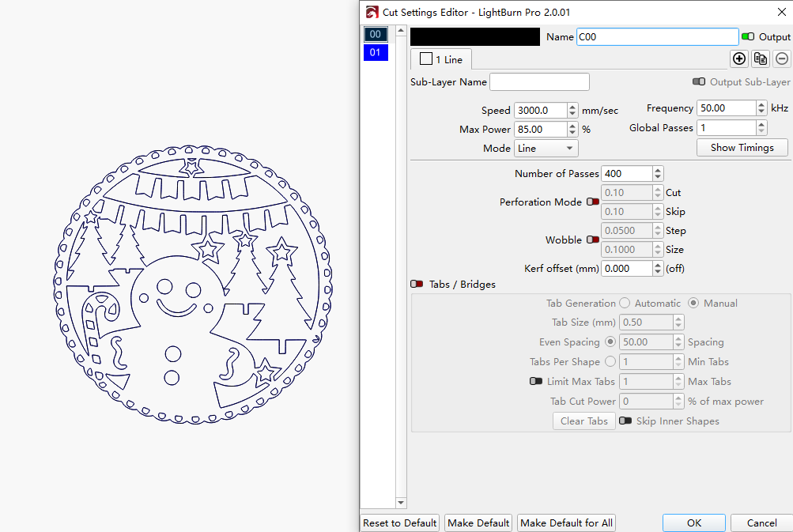793x532 pixels.
Task: Duplicate the sub-layer using the copy icon
Action: tap(760, 58)
